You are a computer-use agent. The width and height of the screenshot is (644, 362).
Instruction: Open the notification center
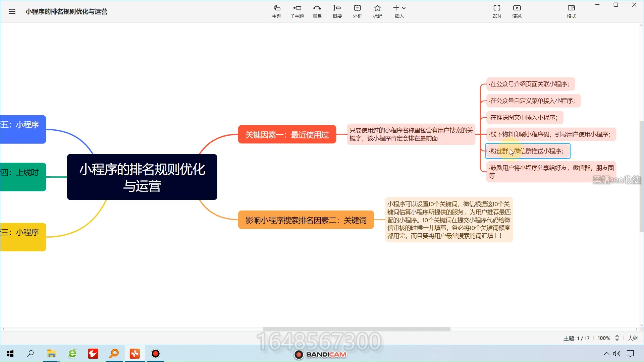click(x=631, y=354)
